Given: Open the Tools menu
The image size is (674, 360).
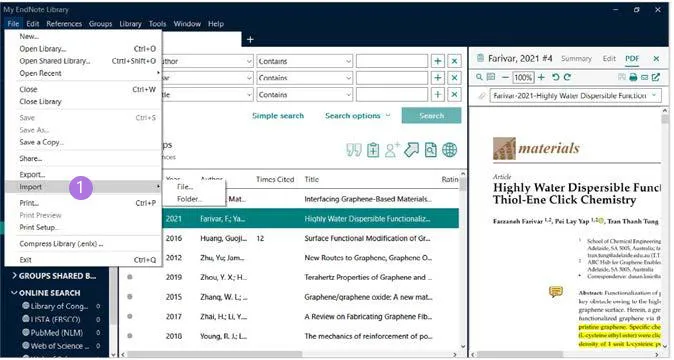Looking at the screenshot, I should (157, 24).
